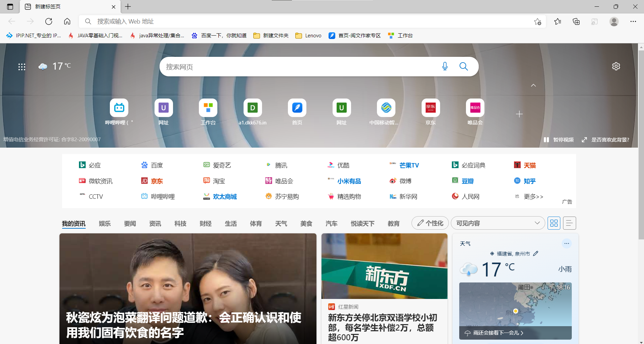Viewport: 644px width, 344px height.
Task: Click the blue search magnifier icon
Action: [464, 67]
